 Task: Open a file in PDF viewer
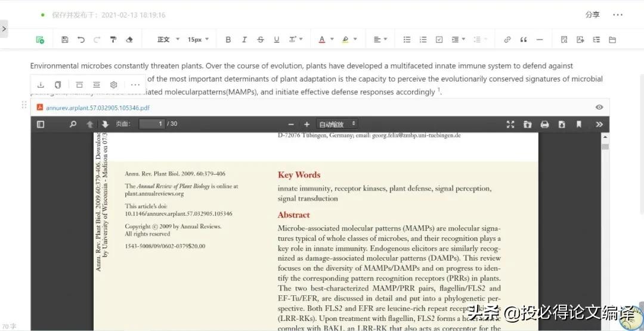tap(528, 124)
